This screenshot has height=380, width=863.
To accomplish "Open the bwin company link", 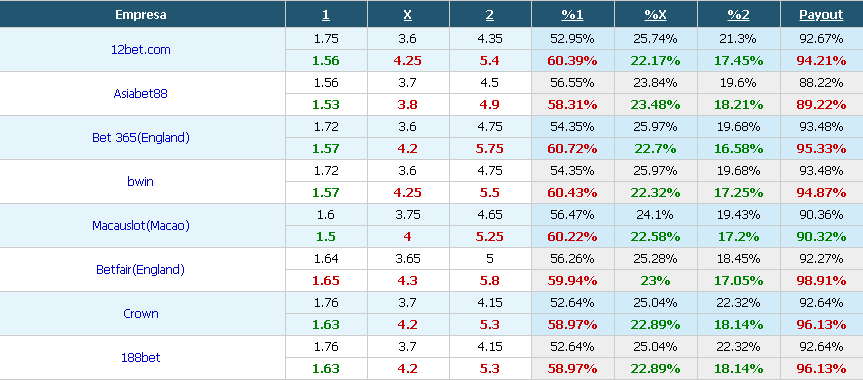I will 140,182.
